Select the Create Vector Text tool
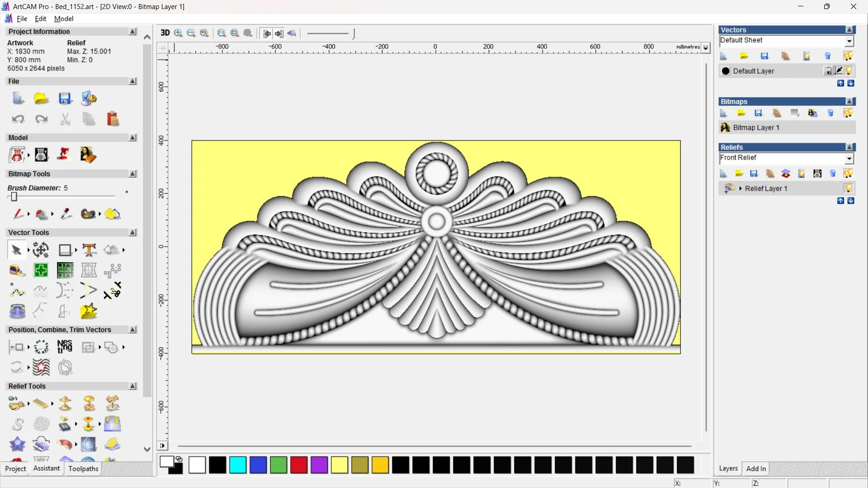This screenshot has height=488, width=868. click(x=89, y=250)
